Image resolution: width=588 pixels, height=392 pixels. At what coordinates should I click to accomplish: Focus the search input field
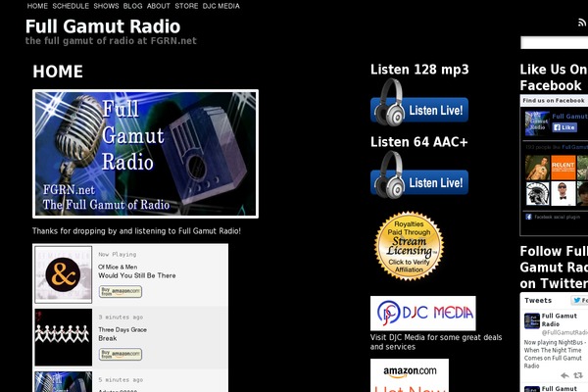[555, 43]
